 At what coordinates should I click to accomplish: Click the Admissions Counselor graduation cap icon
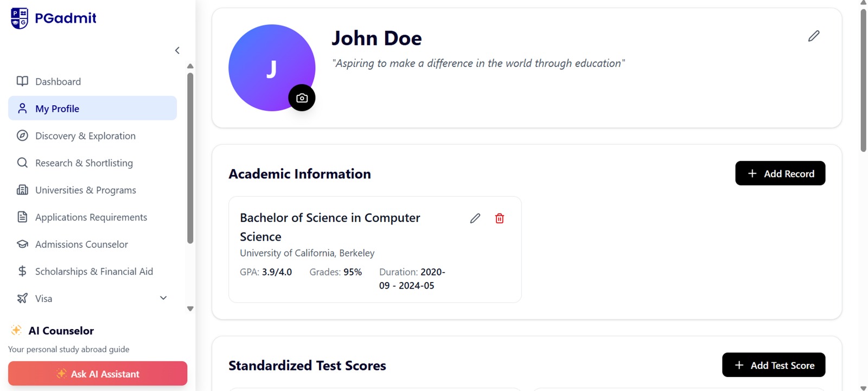22,244
